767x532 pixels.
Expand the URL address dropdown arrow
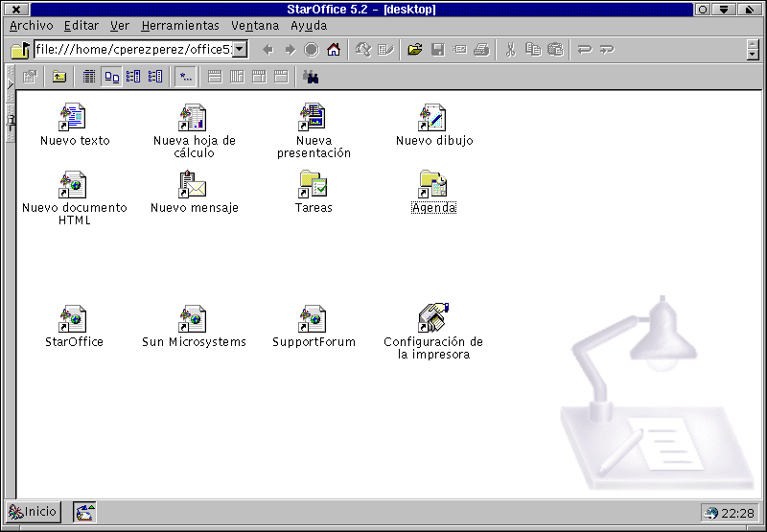[x=240, y=50]
